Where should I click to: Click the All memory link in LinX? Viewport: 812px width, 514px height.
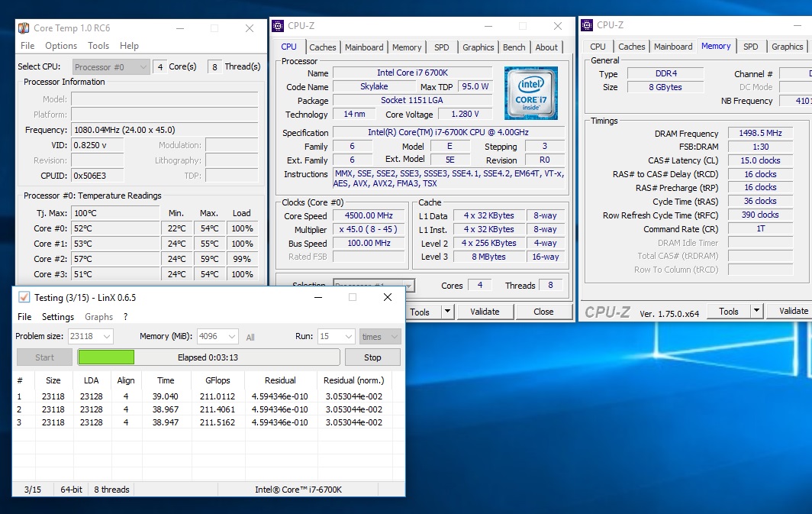(x=250, y=338)
